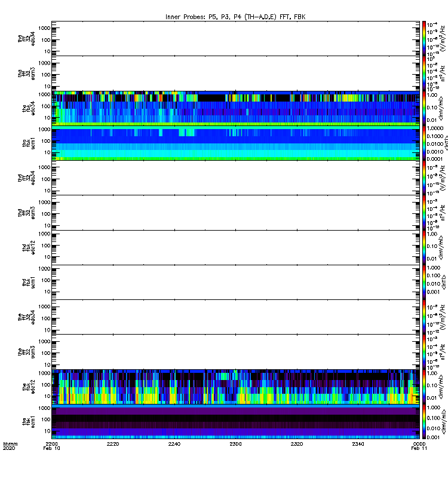Click the the fbk scm1 spectrogram data
Image resolution: width=448 pixels, height=478 pixels.
click(235, 422)
